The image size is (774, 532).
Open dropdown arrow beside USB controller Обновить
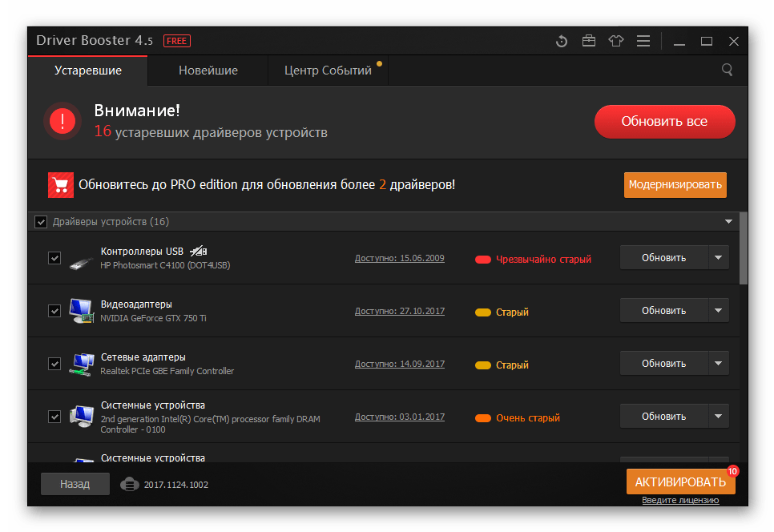click(718, 258)
